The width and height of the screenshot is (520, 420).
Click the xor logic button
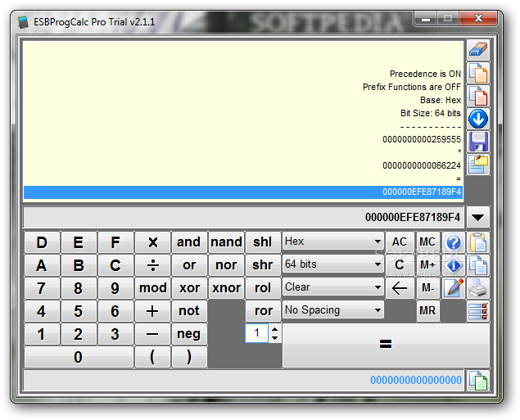[189, 287]
